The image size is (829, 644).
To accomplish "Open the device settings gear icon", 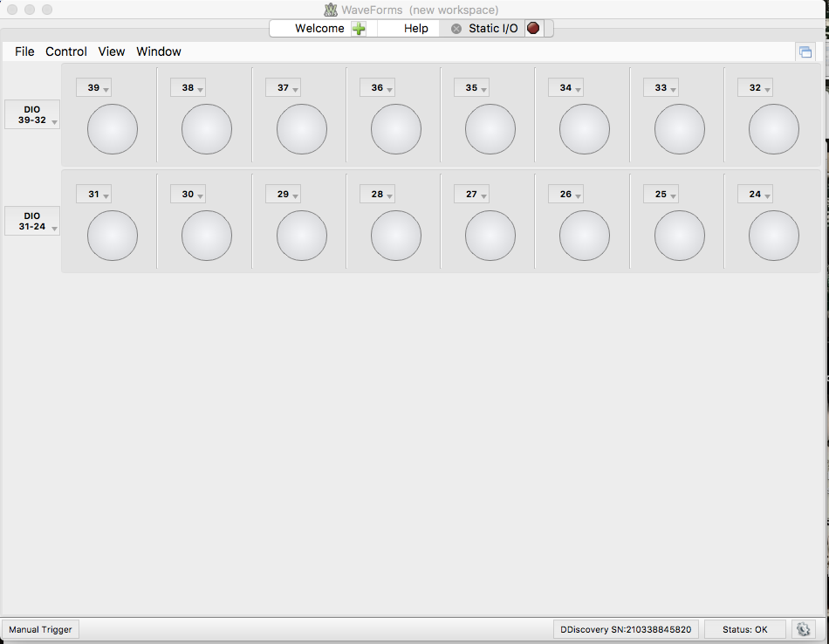I will click(x=803, y=629).
